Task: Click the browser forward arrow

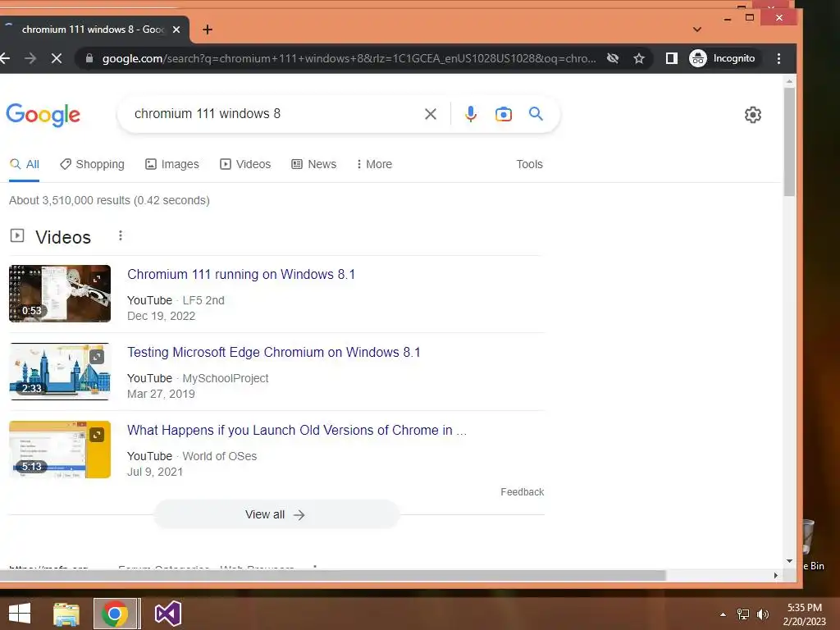Action: [30, 58]
